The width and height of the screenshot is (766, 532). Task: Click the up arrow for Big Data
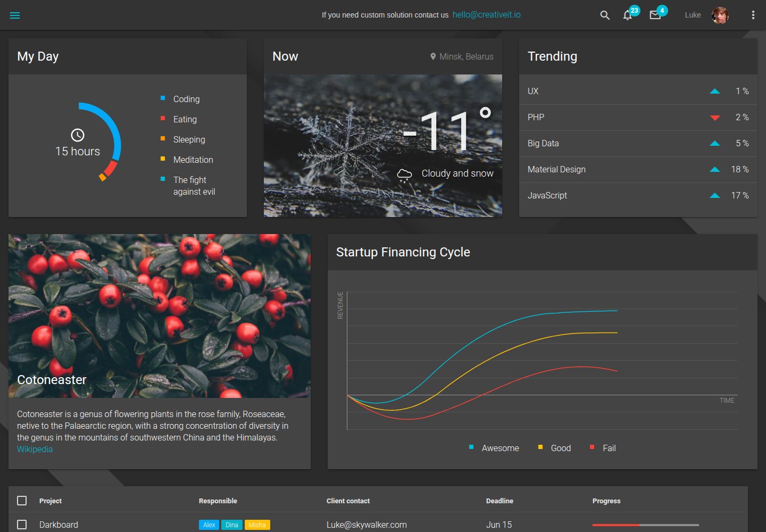[x=715, y=144]
